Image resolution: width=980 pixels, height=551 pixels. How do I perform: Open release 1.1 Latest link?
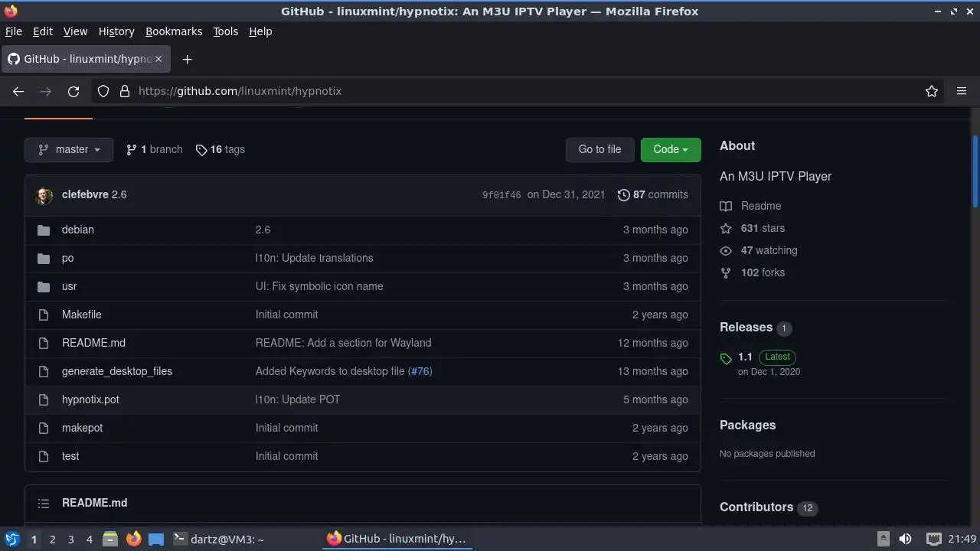click(768, 357)
